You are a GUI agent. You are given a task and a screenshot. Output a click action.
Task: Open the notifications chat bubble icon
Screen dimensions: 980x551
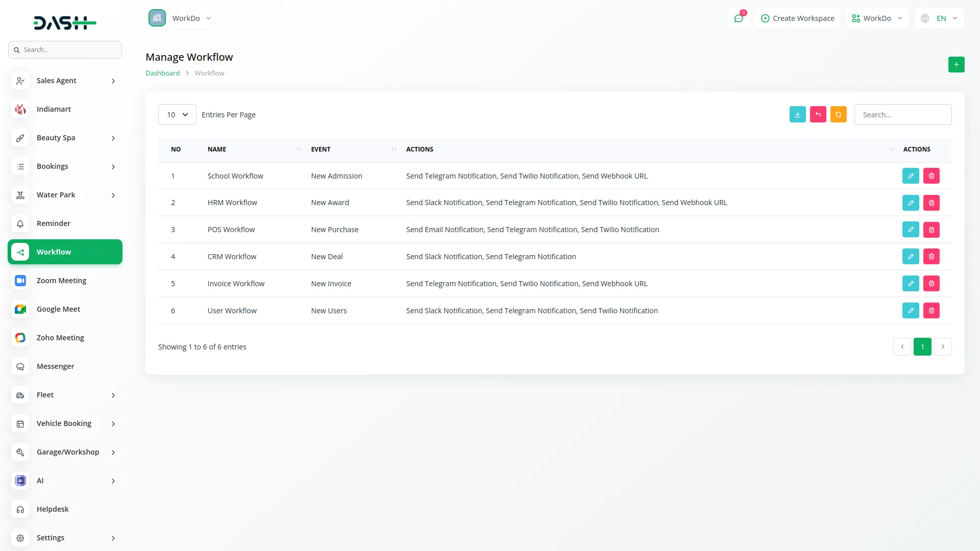pos(738,18)
